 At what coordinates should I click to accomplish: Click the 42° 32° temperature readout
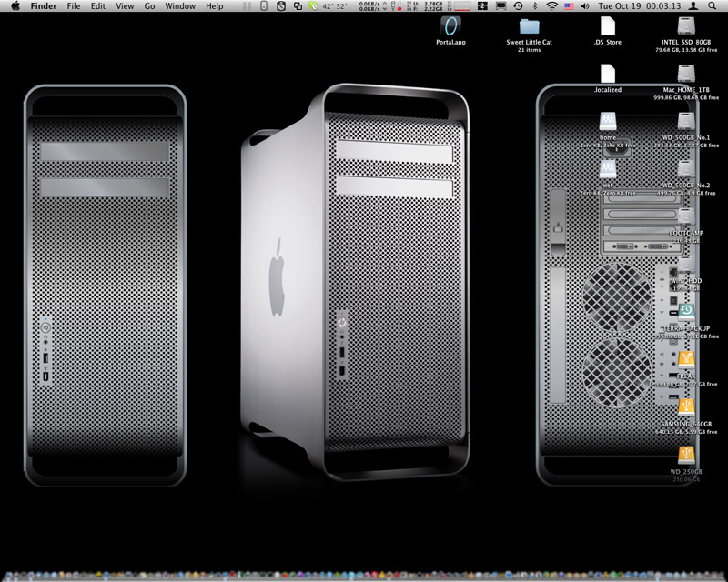point(334,6)
